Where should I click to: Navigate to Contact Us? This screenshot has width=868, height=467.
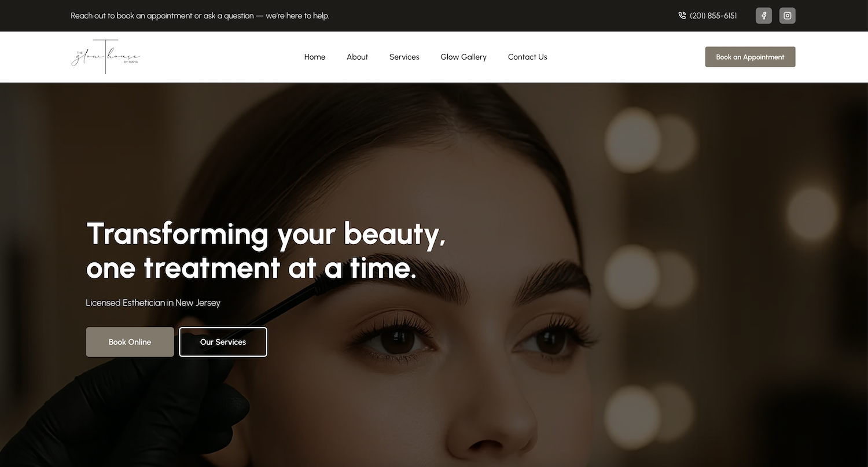click(x=528, y=57)
